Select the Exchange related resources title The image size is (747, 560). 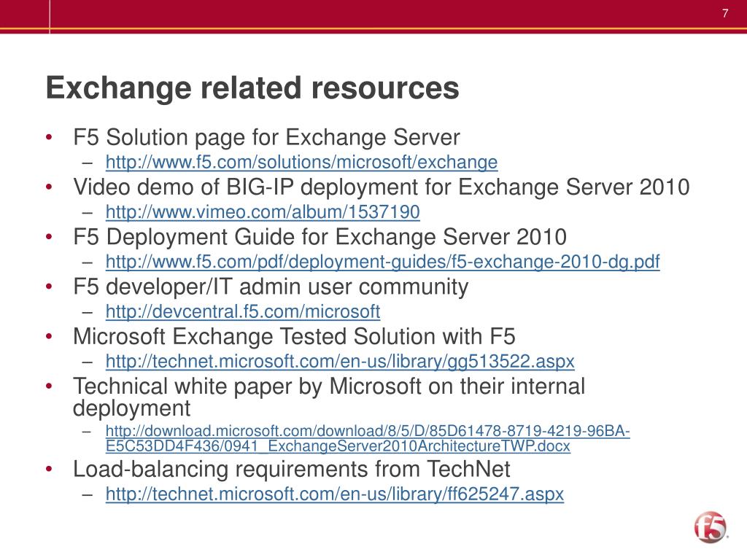pyautogui.click(x=252, y=88)
